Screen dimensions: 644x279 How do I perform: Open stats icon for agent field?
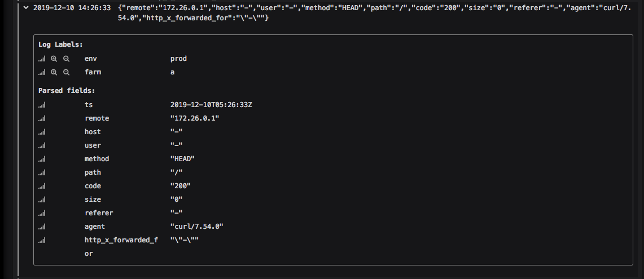coord(42,227)
